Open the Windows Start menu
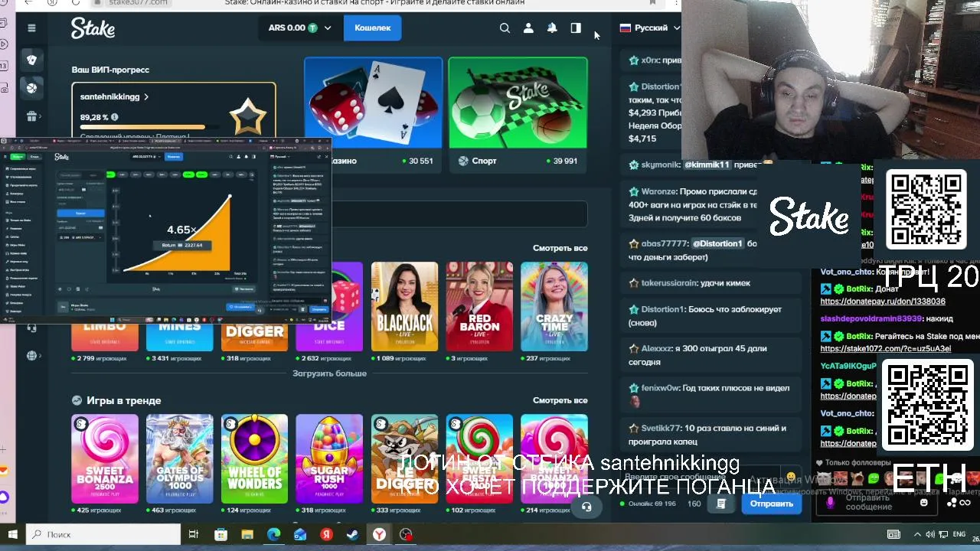This screenshot has height=551, width=980. click(x=12, y=534)
